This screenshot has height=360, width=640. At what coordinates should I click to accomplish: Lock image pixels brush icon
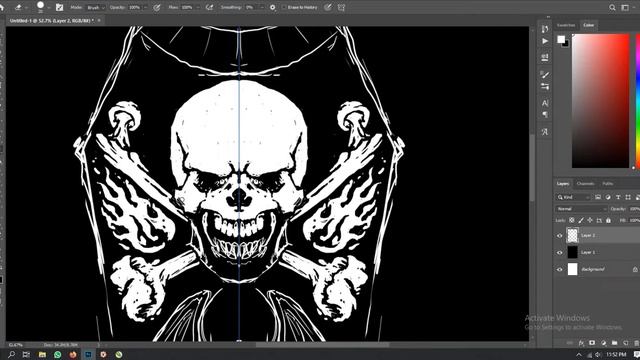tap(581, 220)
